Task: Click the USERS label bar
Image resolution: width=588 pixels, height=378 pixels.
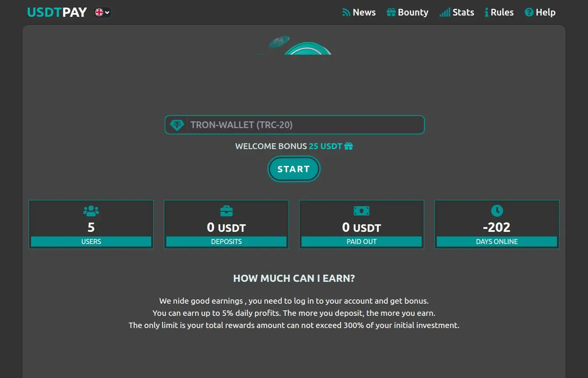Action: [91, 241]
